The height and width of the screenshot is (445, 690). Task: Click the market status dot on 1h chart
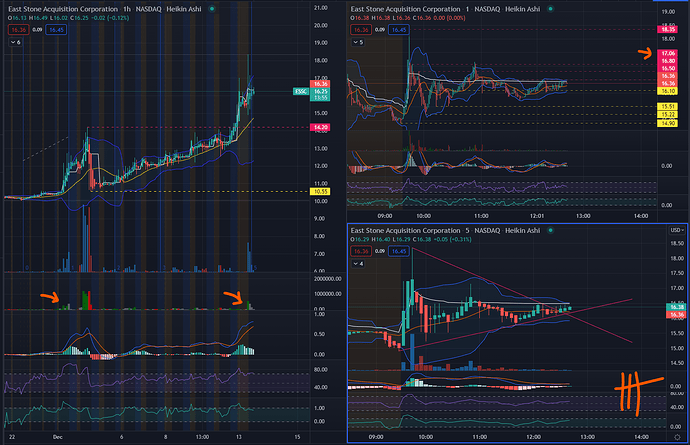click(212, 9)
